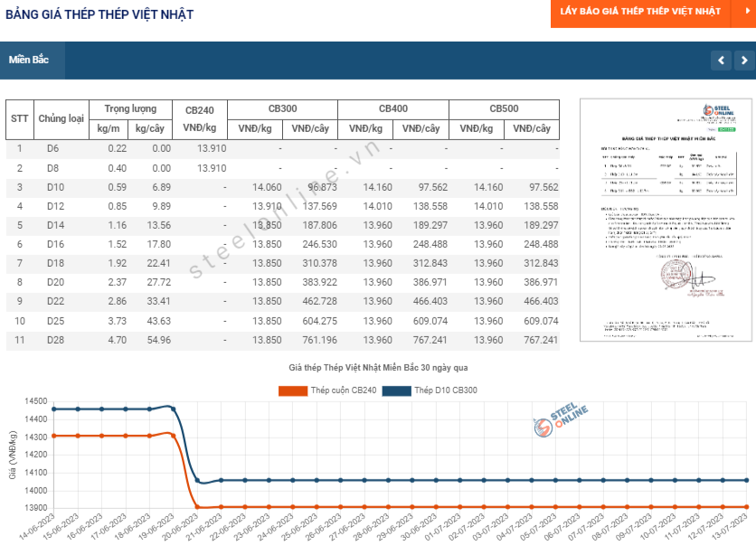
Task: Select the D8 row label
Action: [53, 168]
